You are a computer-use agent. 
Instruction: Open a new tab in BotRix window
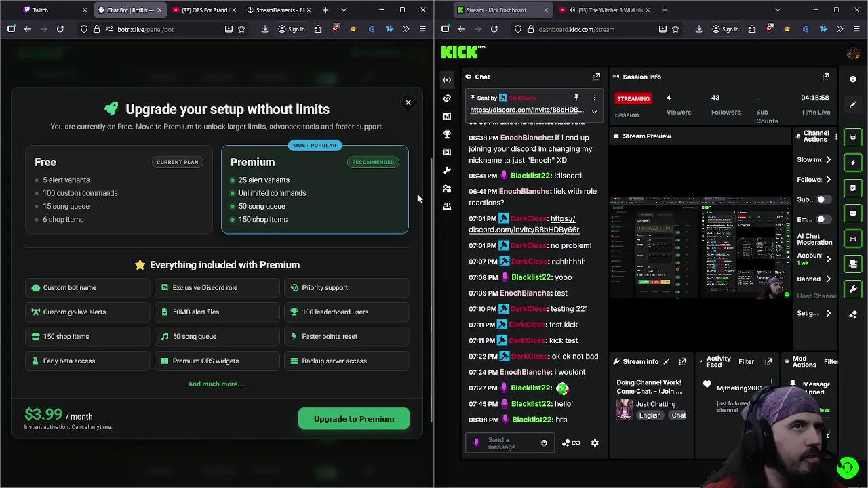(325, 10)
